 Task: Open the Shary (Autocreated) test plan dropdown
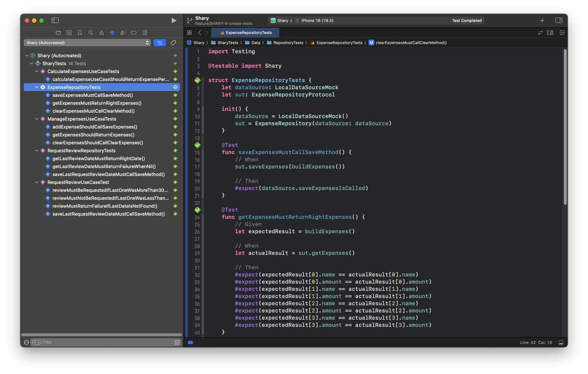(87, 43)
